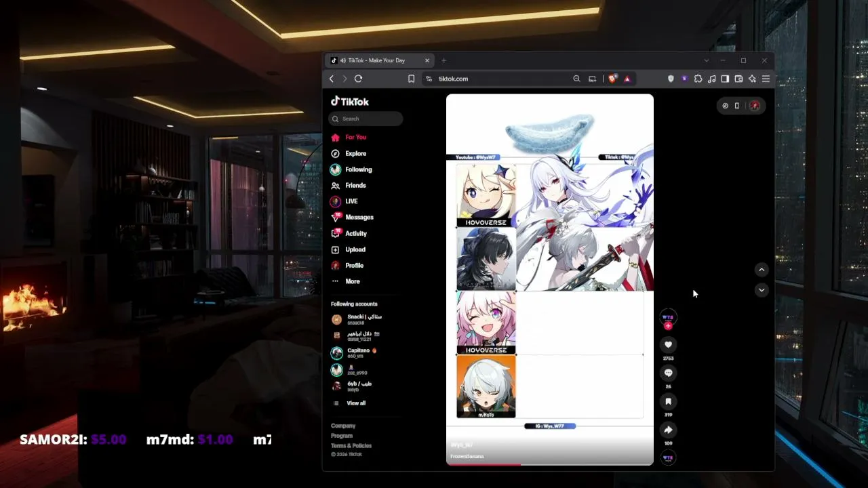The image size is (868, 488).
Task: Open the dalal_11221 followed account
Action: click(356, 336)
